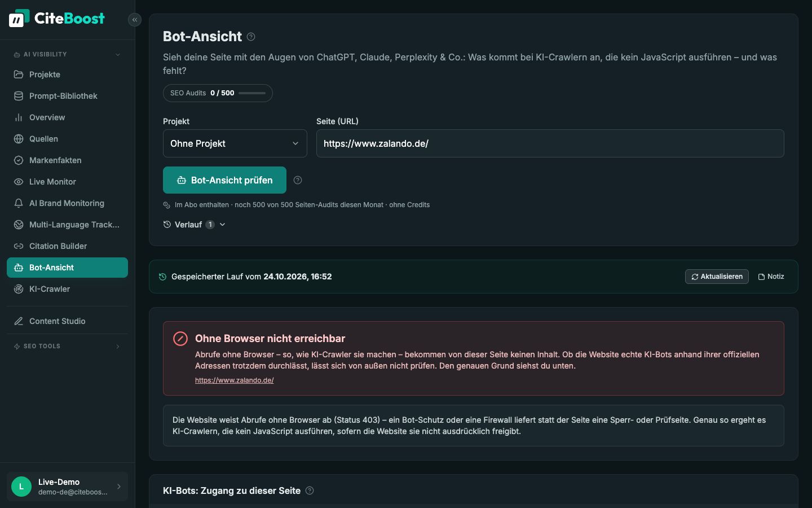The height and width of the screenshot is (508, 812).
Task: Collapse the sidebar with the double-chevron icon
Action: (135, 20)
